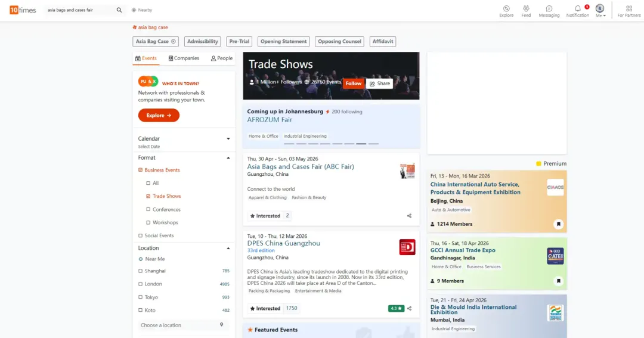
Task: Click the 4.3 star rating badge
Action: pyautogui.click(x=396, y=308)
